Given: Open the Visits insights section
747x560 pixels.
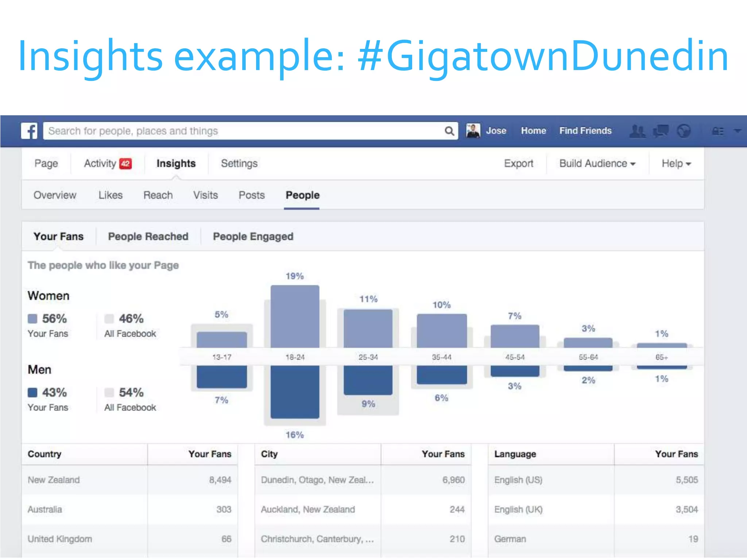Looking at the screenshot, I should pyautogui.click(x=206, y=195).
